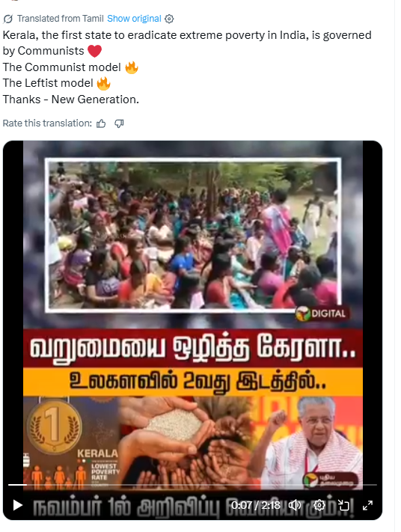Mute the video using the speaker icon
401x532 pixels.
[295, 506]
